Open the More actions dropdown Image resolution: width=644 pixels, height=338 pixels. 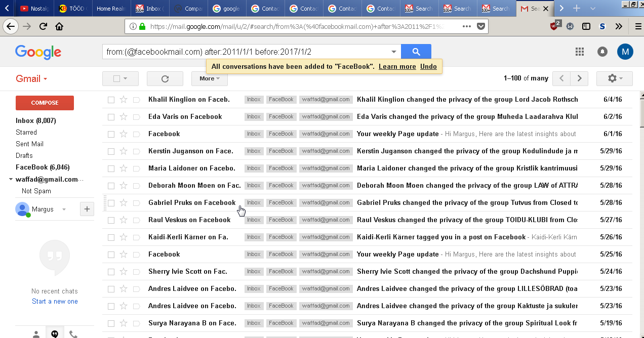(209, 78)
